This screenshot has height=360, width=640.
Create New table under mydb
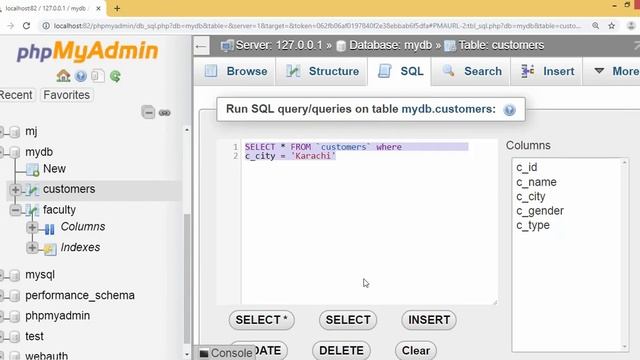click(54, 169)
